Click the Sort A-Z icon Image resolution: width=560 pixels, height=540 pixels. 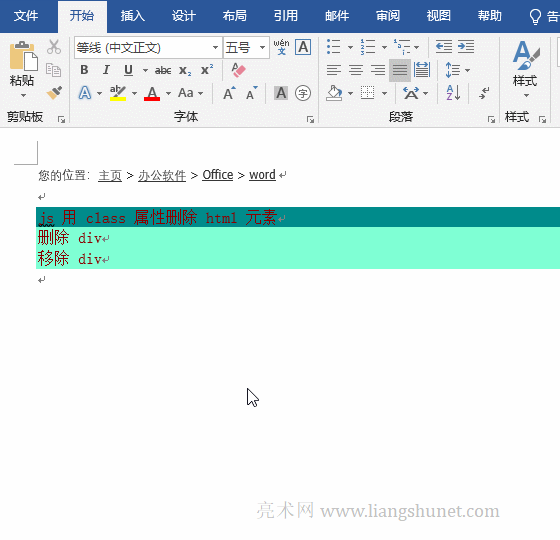[x=453, y=93]
